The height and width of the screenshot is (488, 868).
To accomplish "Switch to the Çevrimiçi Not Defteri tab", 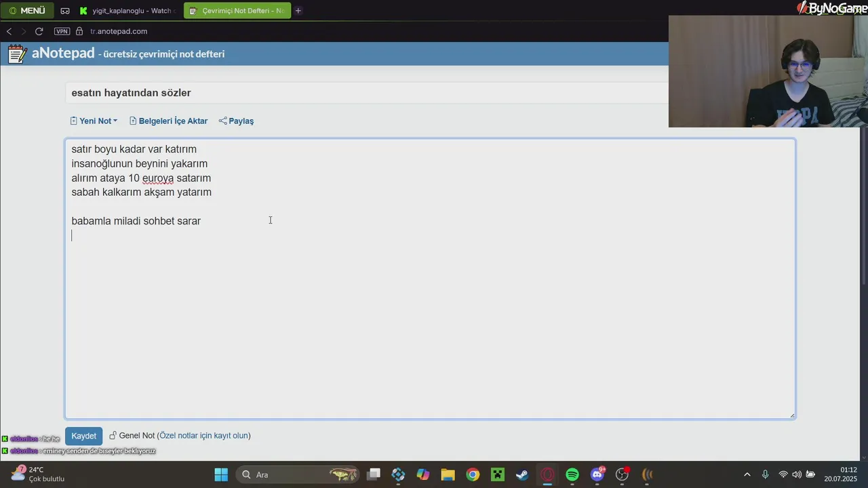I will [x=237, y=11].
